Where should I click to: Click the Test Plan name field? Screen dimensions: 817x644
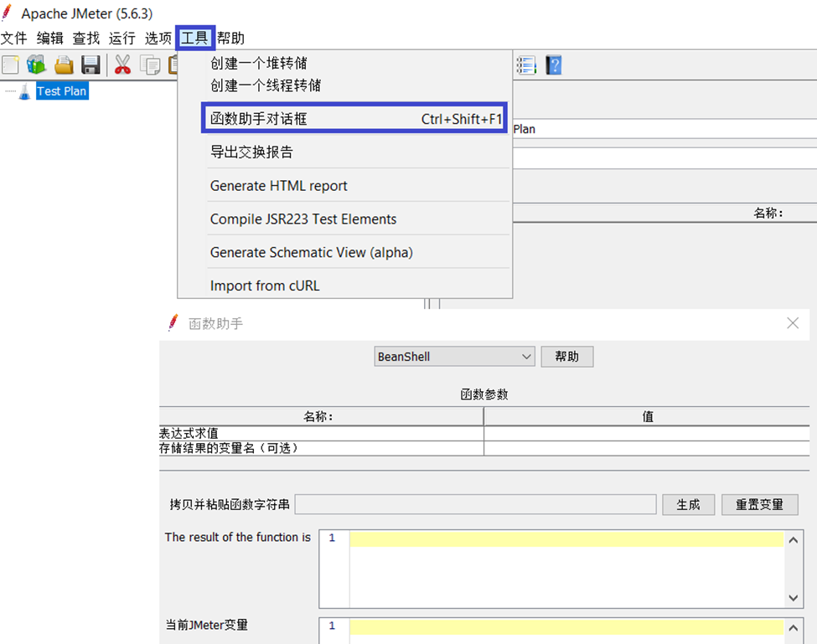click(x=664, y=129)
